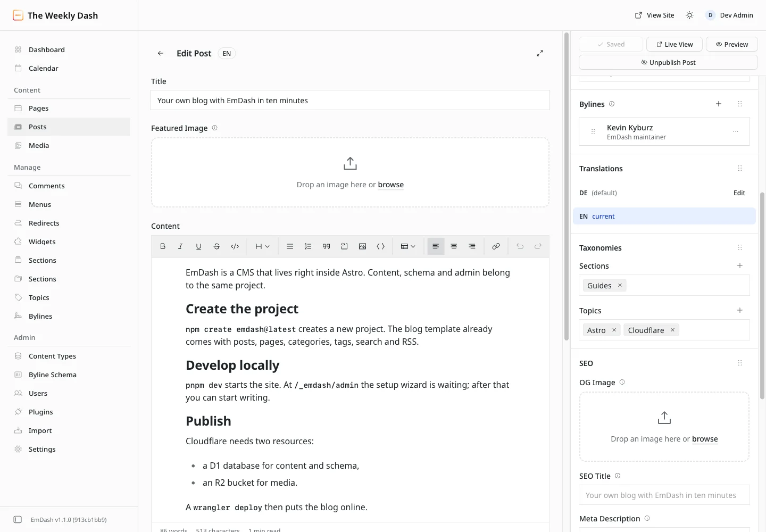Open View Site link
Image resolution: width=766 pixels, height=532 pixels.
tap(655, 15)
